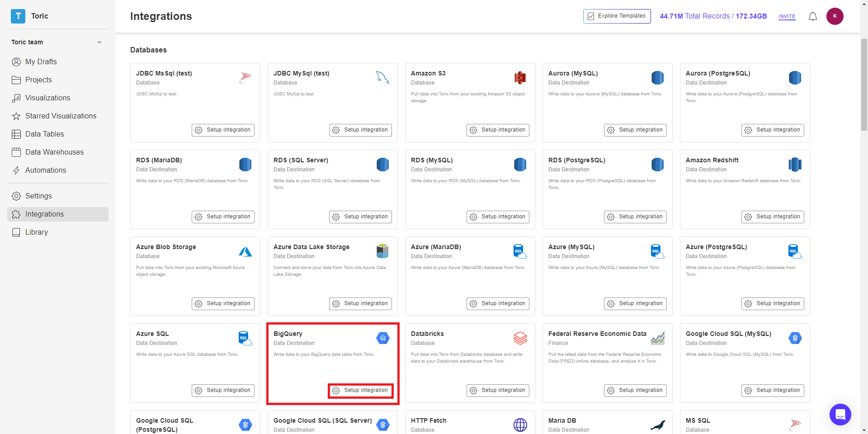The height and width of the screenshot is (434, 868).
Task: Open Library from the sidebar
Action: click(x=36, y=232)
